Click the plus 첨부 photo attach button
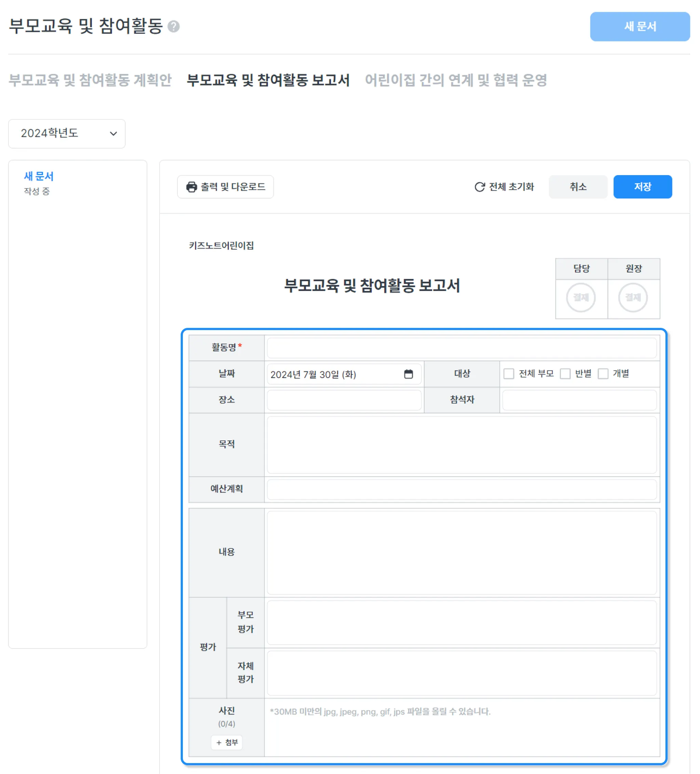Screen dimensions: 700x774 point(226,742)
